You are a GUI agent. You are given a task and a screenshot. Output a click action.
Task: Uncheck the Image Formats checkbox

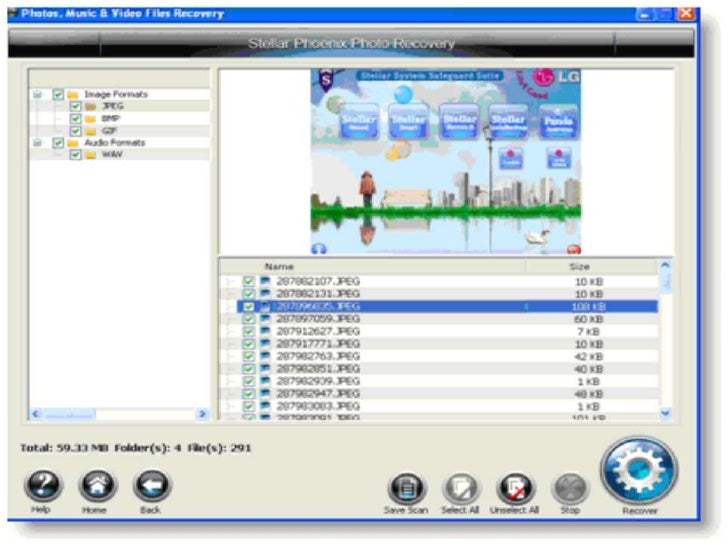pyautogui.click(x=58, y=95)
